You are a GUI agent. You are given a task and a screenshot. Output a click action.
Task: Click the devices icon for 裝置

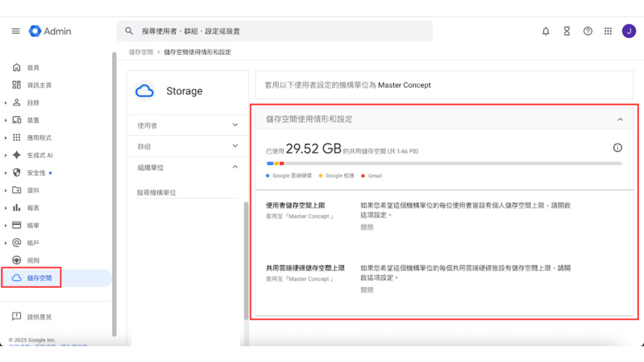tap(16, 120)
